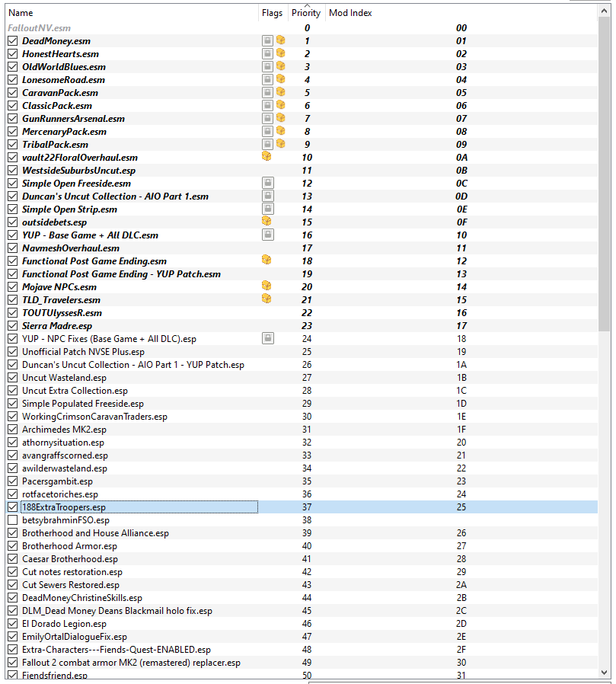The image size is (616, 684).
Task: Click the archive box icon for vault22FloralOverhaul.esm
Action: click(x=267, y=156)
